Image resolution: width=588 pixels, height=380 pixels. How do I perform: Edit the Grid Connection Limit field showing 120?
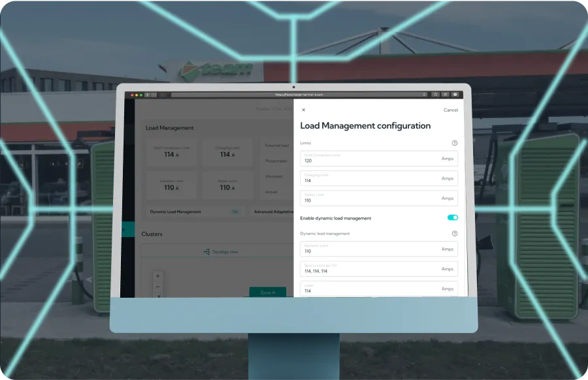[379, 159]
